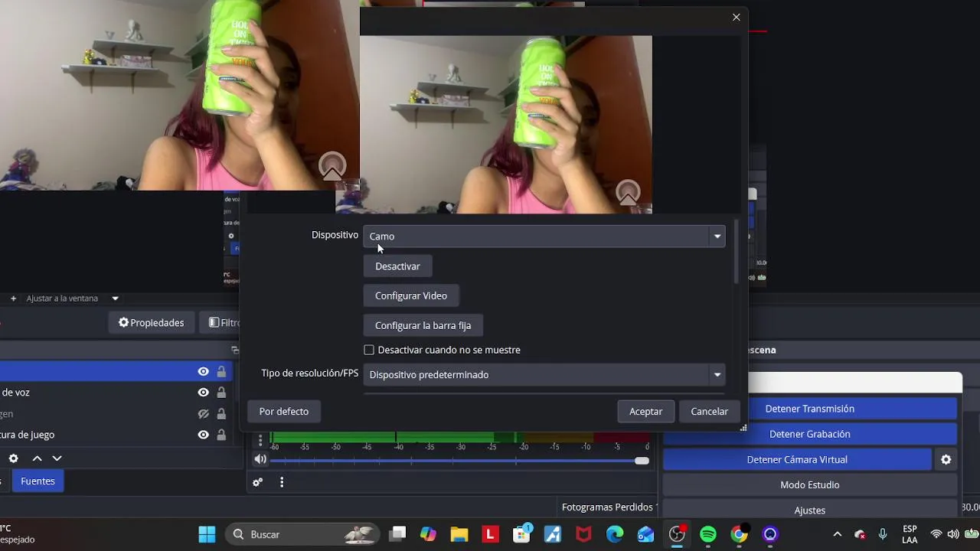
Task: Hide the 'de voz' source eye
Action: 203,393
